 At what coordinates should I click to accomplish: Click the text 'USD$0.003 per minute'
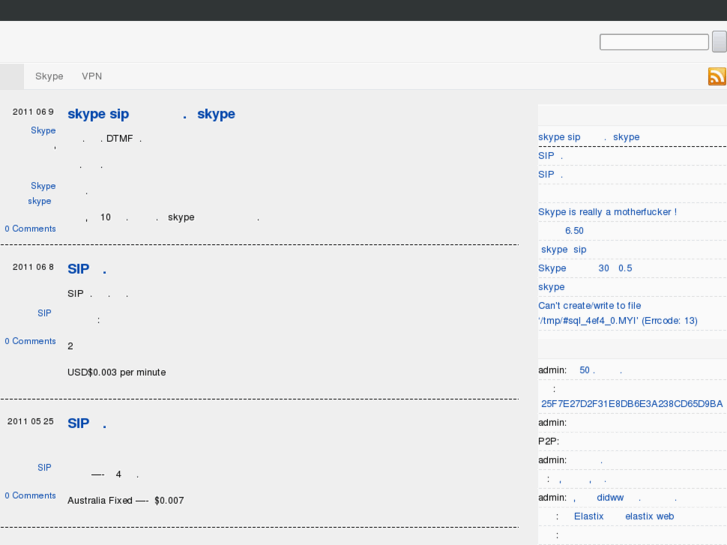pyautogui.click(x=116, y=372)
